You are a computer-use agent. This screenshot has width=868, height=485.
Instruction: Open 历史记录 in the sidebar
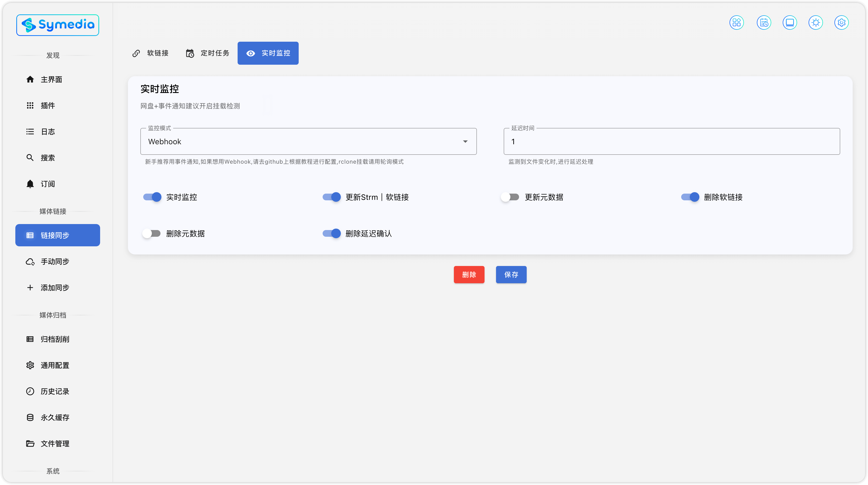pyautogui.click(x=58, y=391)
